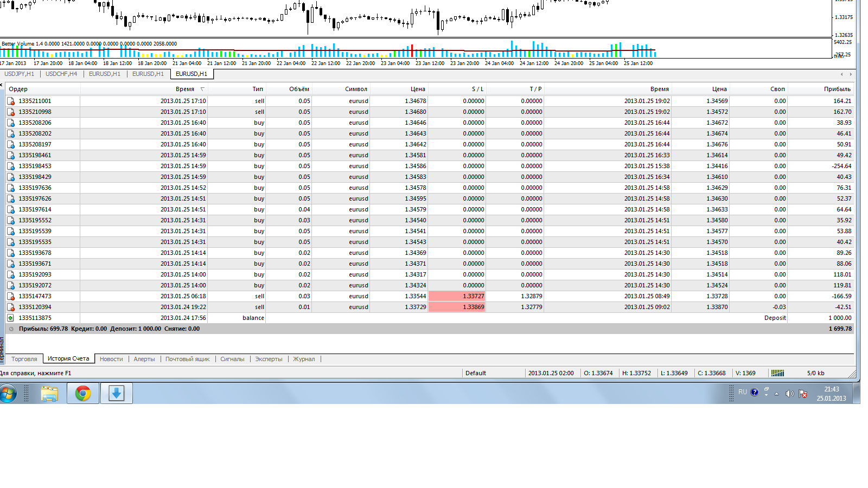Screen dimensions: 868x488
Task: Click the volume speaker icon in tray
Action: pyautogui.click(x=789, y=394)
